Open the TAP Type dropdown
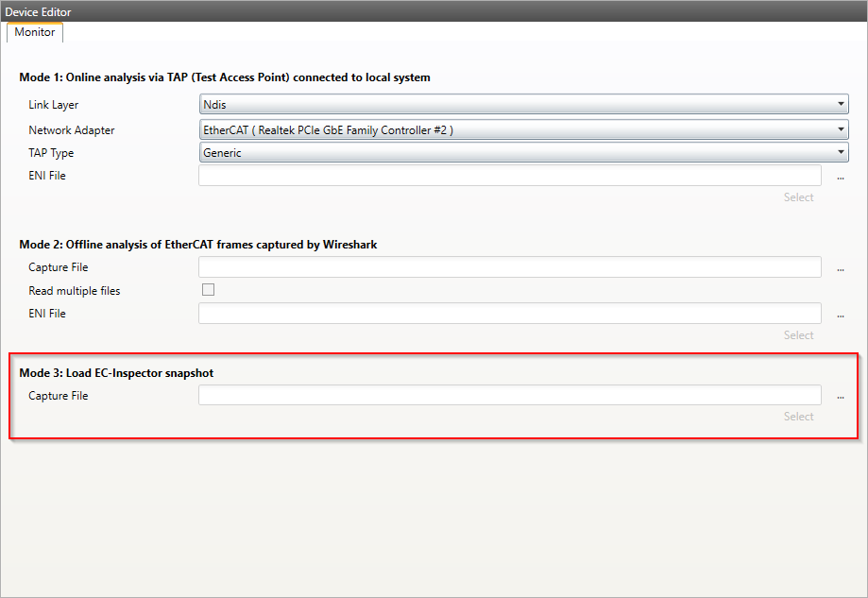Viewport: 868px width, 598px height. pos(523,153)
